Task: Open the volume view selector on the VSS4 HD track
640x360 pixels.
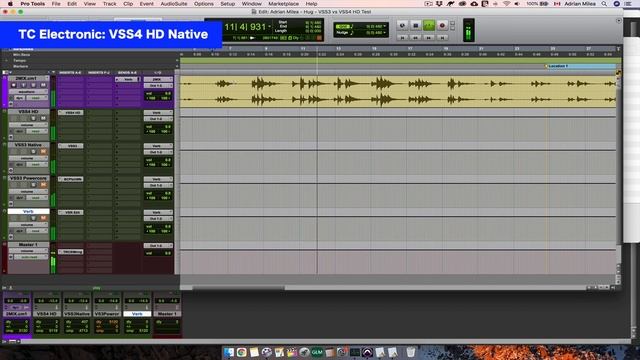Action: click(28, 125)
